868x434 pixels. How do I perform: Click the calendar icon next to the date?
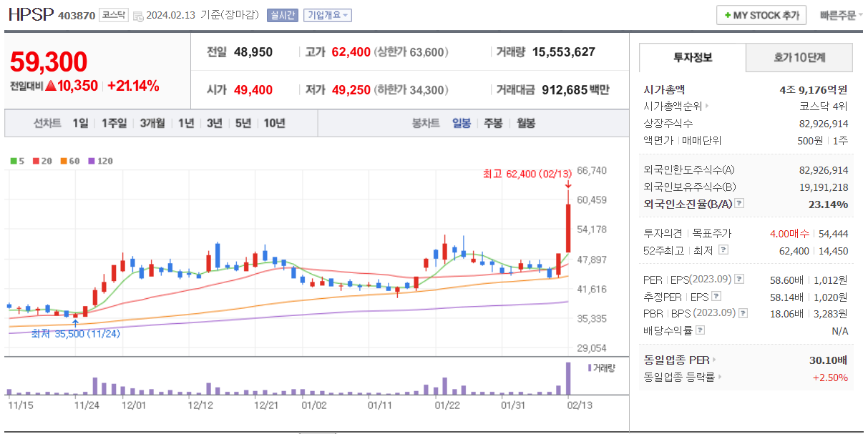138,16
